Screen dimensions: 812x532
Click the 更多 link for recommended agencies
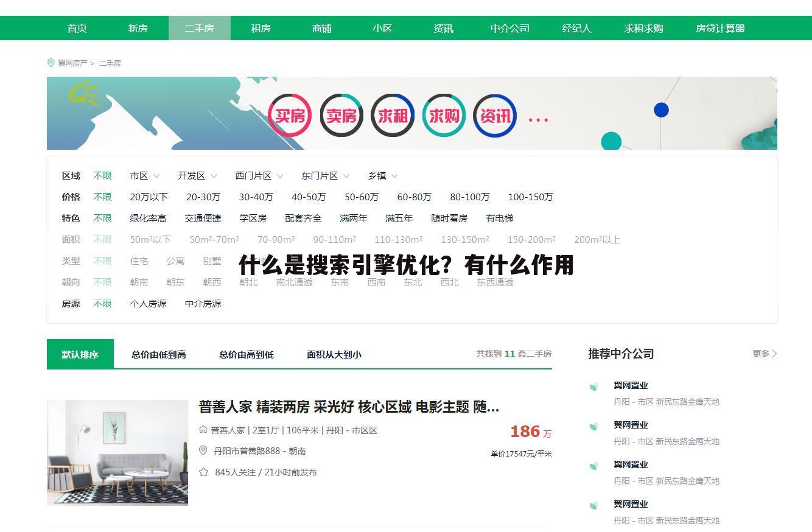pos(763,353)
